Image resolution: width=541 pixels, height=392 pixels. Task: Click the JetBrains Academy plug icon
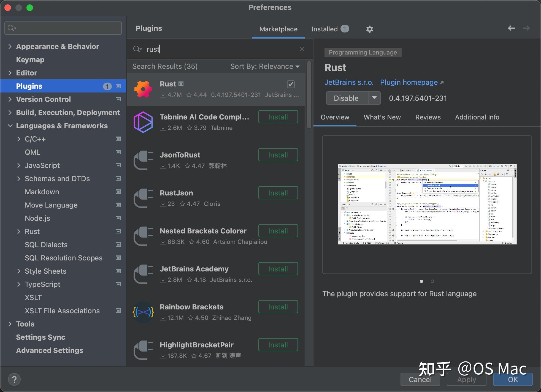point(143,274)
